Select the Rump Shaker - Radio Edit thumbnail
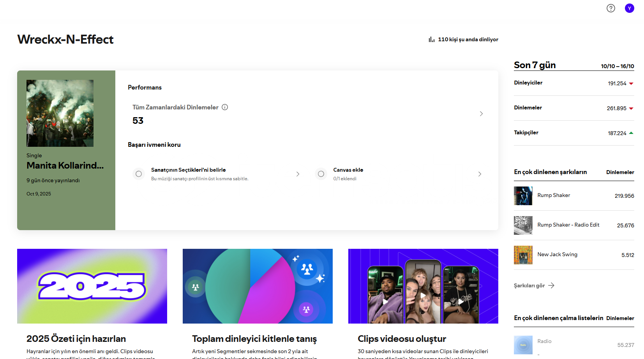 523,225
